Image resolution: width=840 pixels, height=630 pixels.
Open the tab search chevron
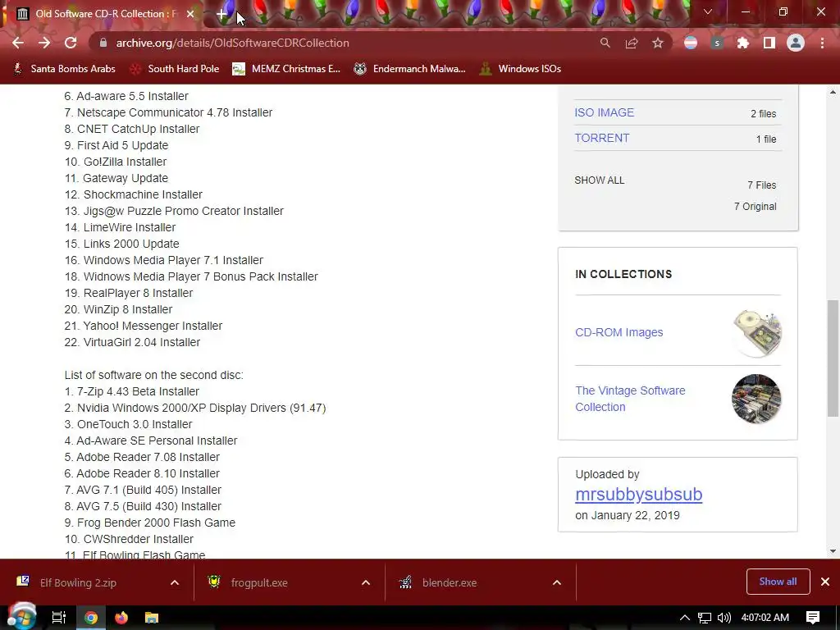click(708, 11)
